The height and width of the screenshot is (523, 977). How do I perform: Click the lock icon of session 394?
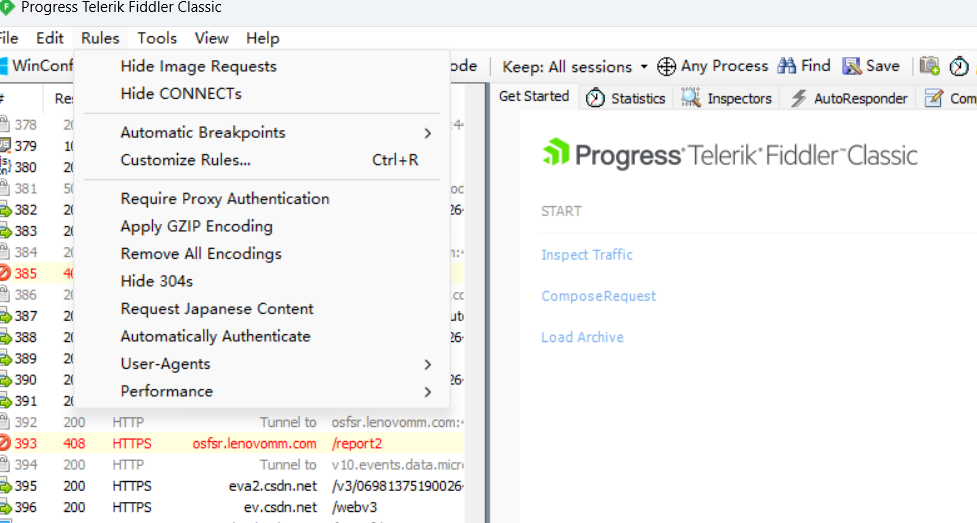click(x=4, y=464)
